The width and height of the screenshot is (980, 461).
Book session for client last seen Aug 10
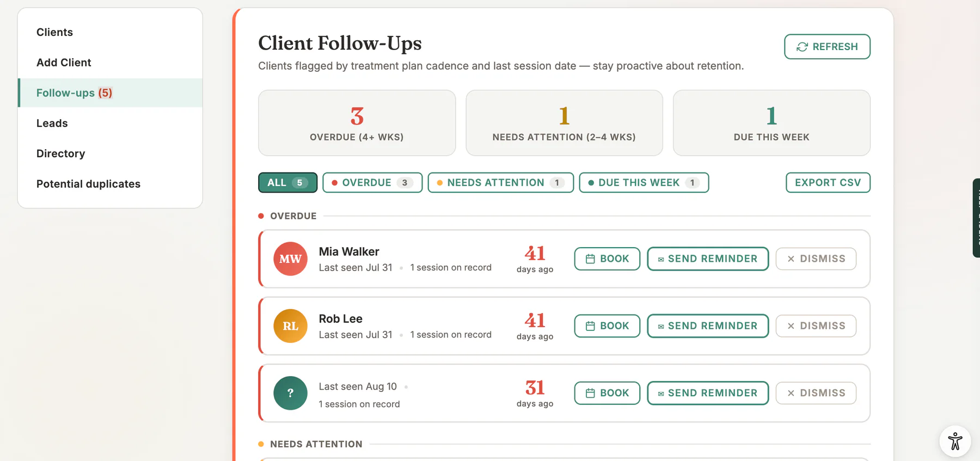(x=607, y=393)
